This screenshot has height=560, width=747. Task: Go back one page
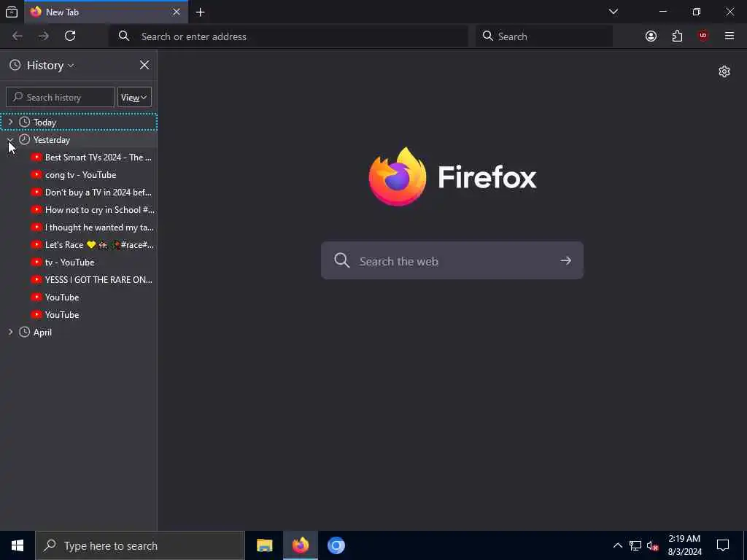tap(18, 36)
